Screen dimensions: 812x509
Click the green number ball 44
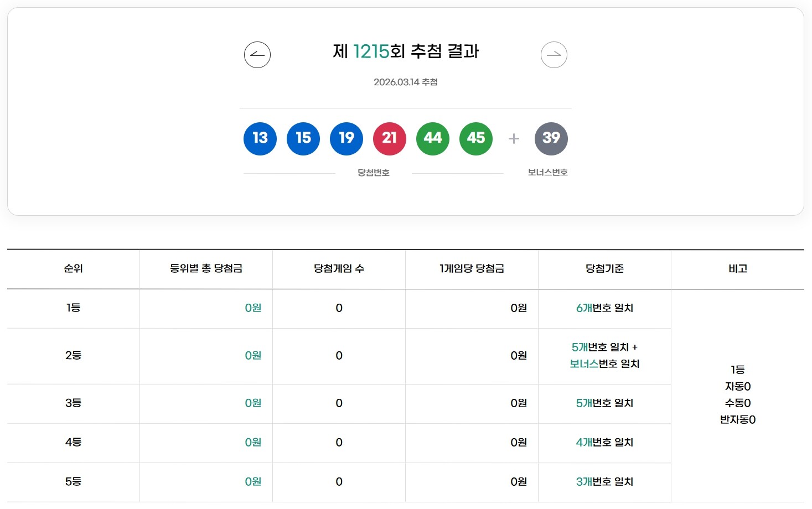click(x=433, y=138)
